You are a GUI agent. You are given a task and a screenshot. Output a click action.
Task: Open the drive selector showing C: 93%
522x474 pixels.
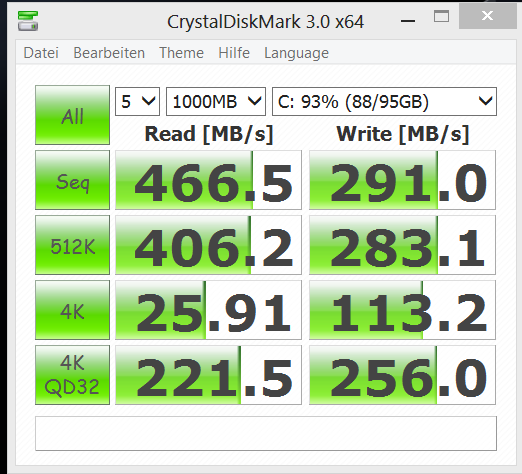click(384, 102)
